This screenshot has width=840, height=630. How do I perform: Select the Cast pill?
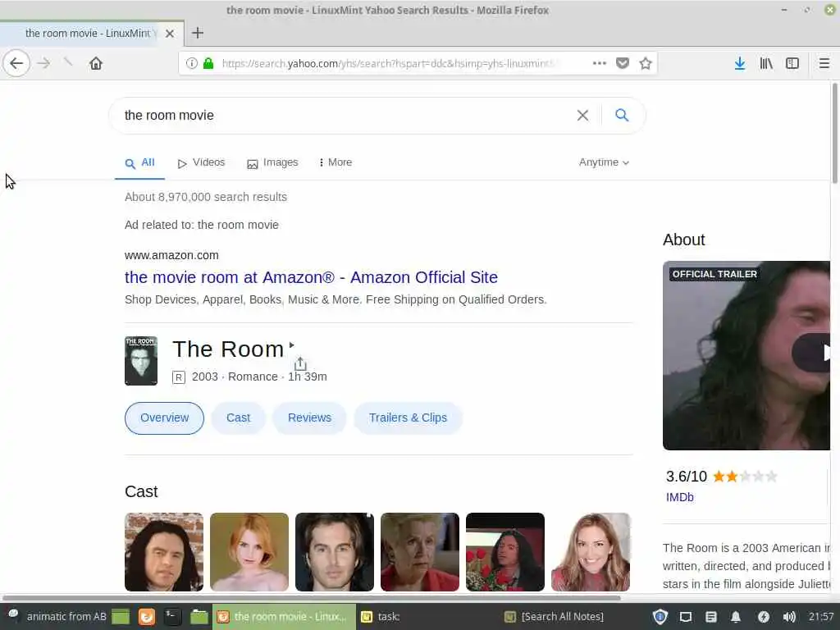[239, 418]
